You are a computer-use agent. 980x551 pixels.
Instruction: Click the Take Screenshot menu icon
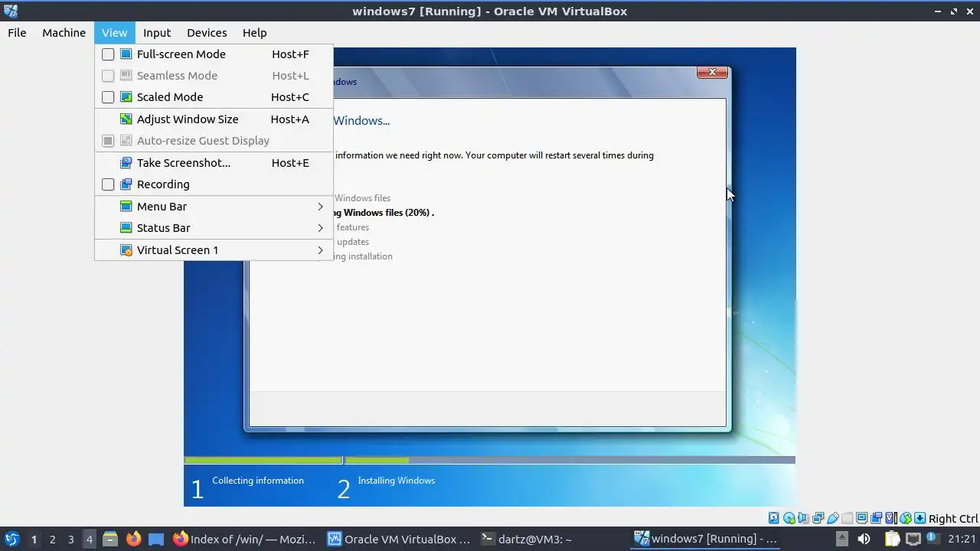(x=126, y=162)
